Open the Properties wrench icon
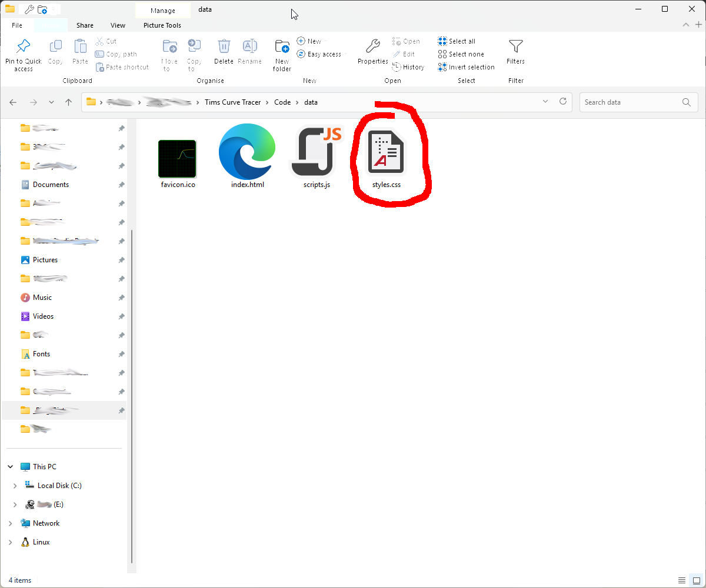 (372, 46)
